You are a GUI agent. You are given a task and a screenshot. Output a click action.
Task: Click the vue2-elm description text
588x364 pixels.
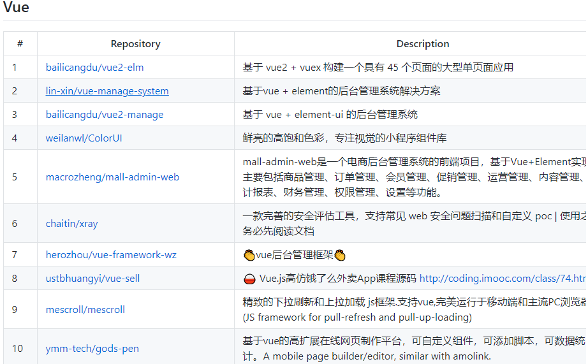coord(378,68)
